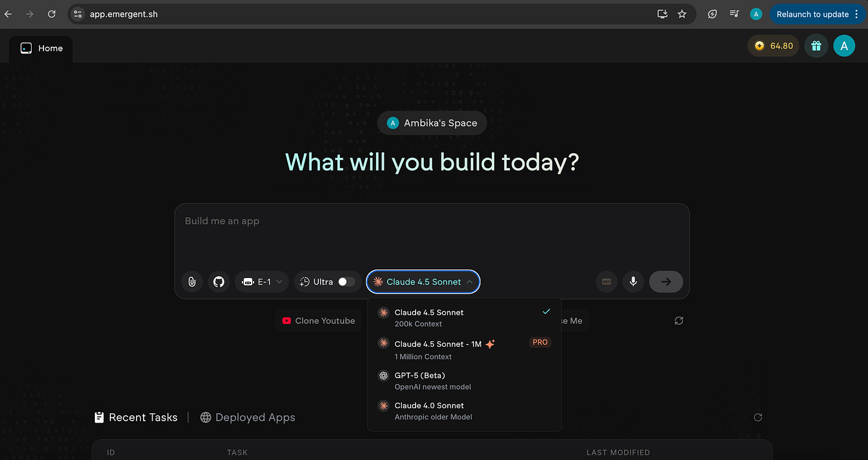868x460 pixels.
Task: Bookmark this page with the star icon
Action: coord(682,14)
